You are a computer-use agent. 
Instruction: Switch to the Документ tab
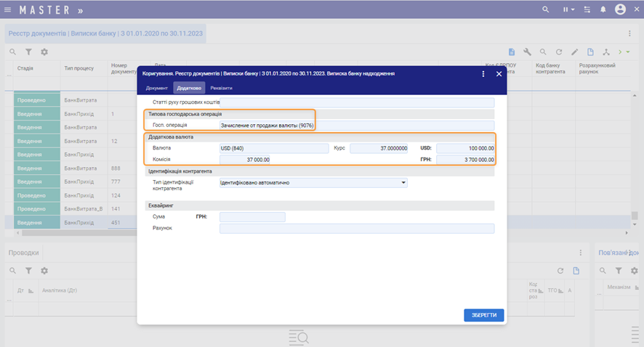click(157, 88)
